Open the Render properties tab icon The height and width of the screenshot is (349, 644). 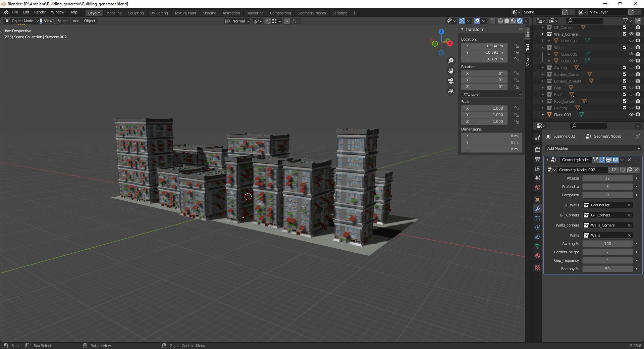[538, 149]
